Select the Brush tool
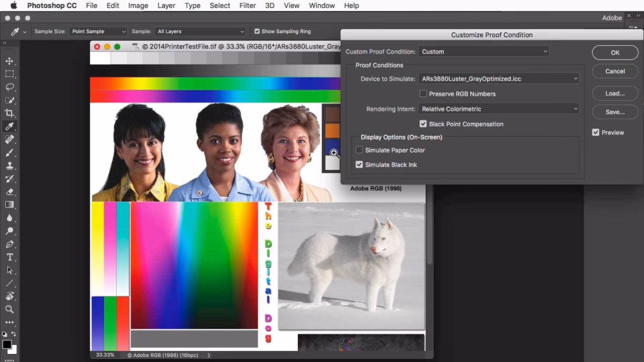 tap(10, 152)
